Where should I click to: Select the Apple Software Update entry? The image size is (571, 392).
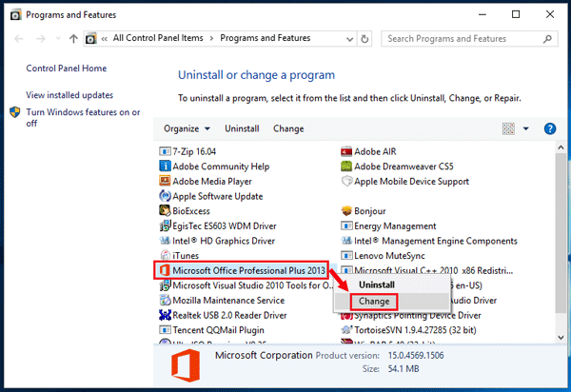(x=211, y=196)
